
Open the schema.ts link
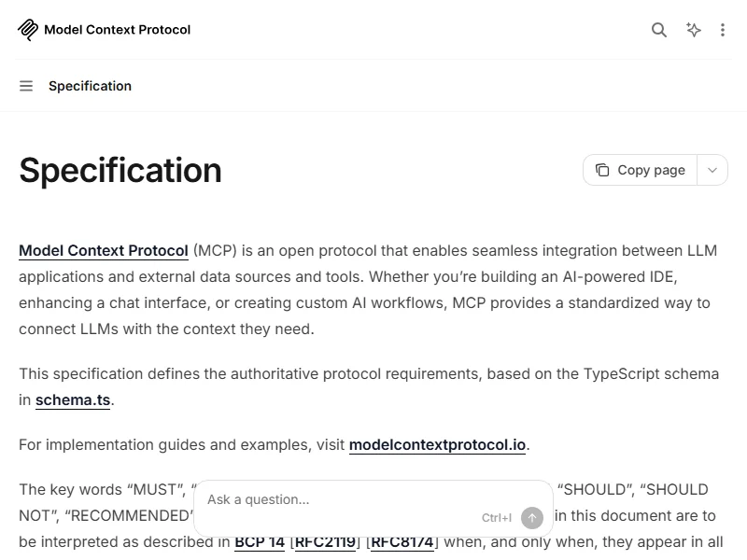tap(73, 400)
